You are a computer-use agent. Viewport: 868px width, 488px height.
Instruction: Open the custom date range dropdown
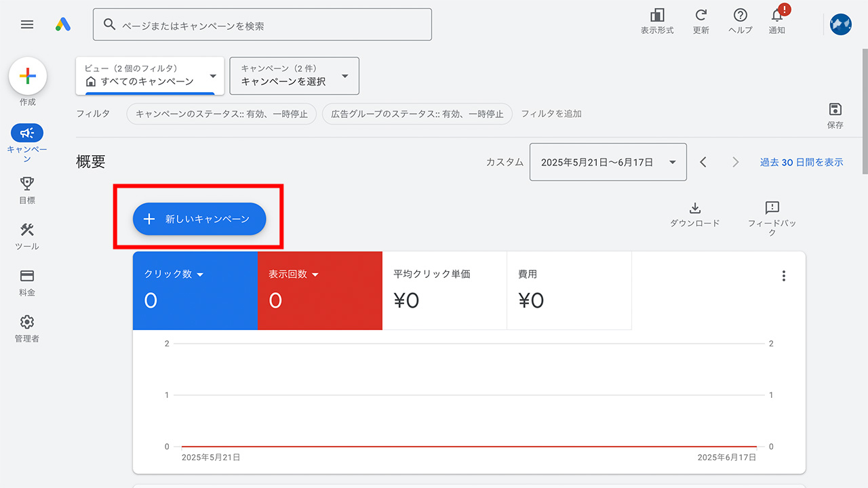click(x=608, y=162)
